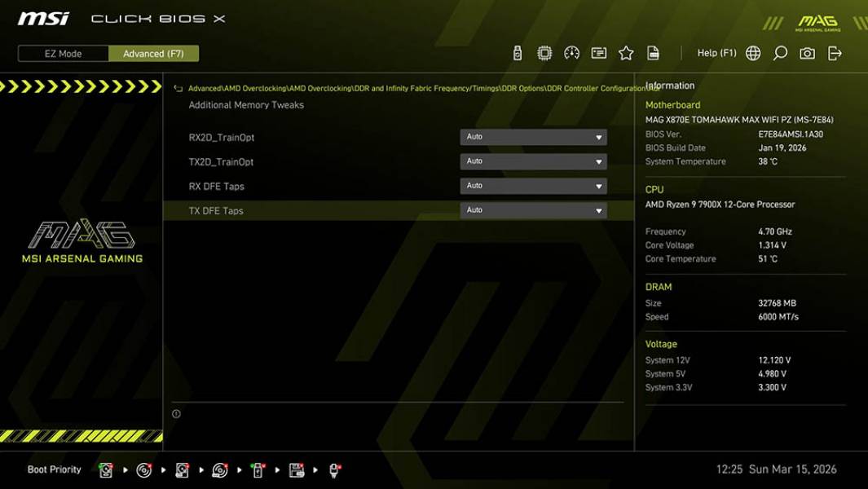Open the RX DFE Taps dropdown

pyautogui.click(x=534, y=186)
